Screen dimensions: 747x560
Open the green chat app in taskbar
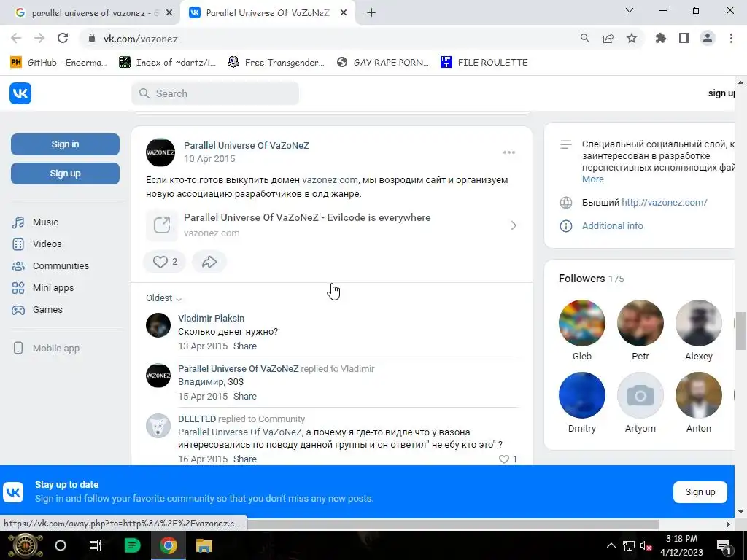tap(132, 545)
